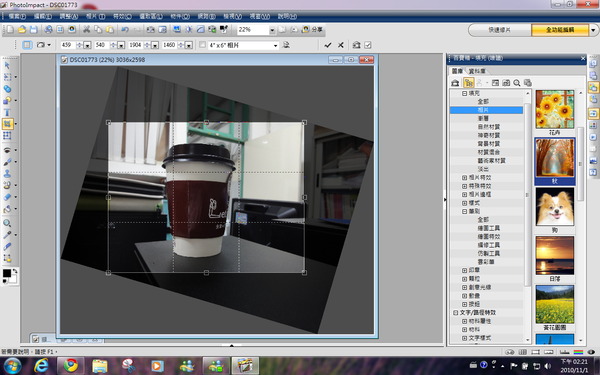Click the black foreground color swatch
The width and height of the screenshot is (600, 375).
(x=7, y=273)
